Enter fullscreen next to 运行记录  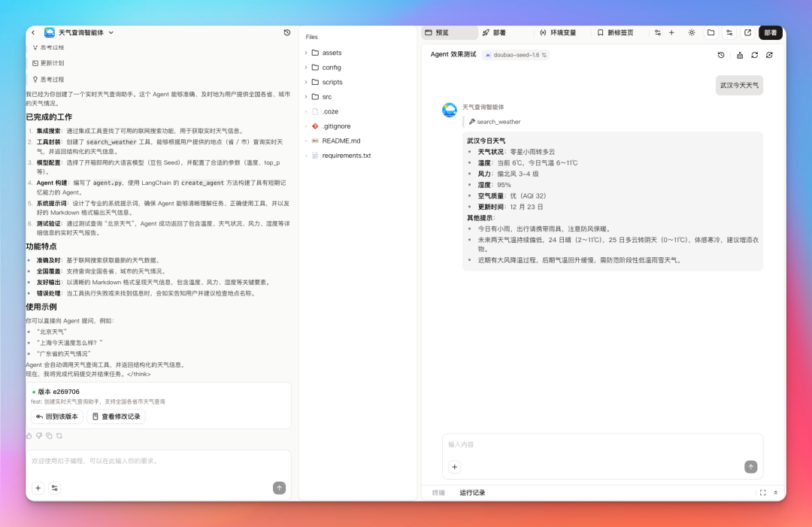[762, 492]
